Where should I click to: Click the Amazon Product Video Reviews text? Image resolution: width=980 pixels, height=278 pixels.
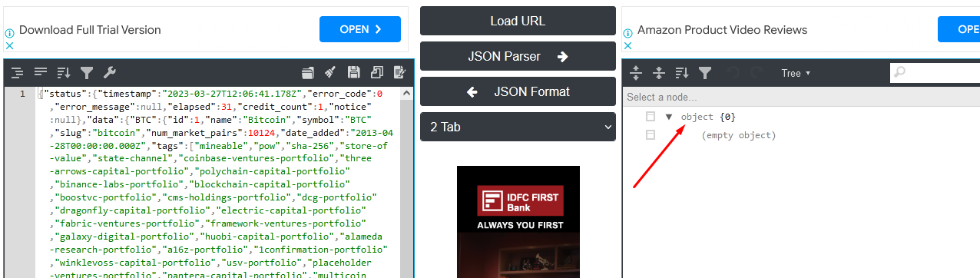coord(722,30)
